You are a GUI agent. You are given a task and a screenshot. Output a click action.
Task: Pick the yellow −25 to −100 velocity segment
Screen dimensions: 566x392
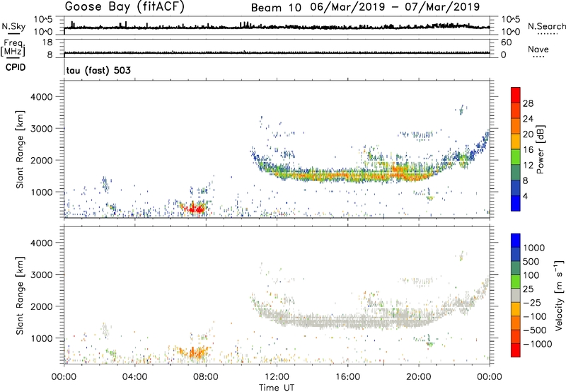(516, 309)
